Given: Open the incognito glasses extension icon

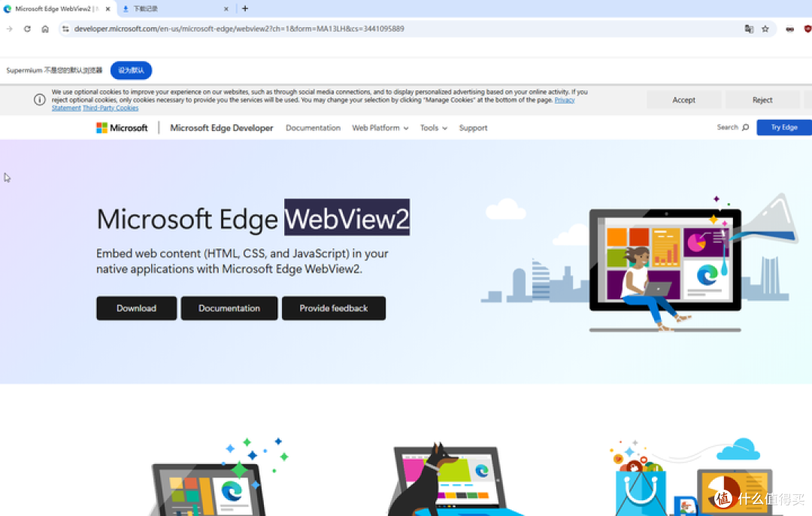Looking at the screenshot, I should click(789, 29).
